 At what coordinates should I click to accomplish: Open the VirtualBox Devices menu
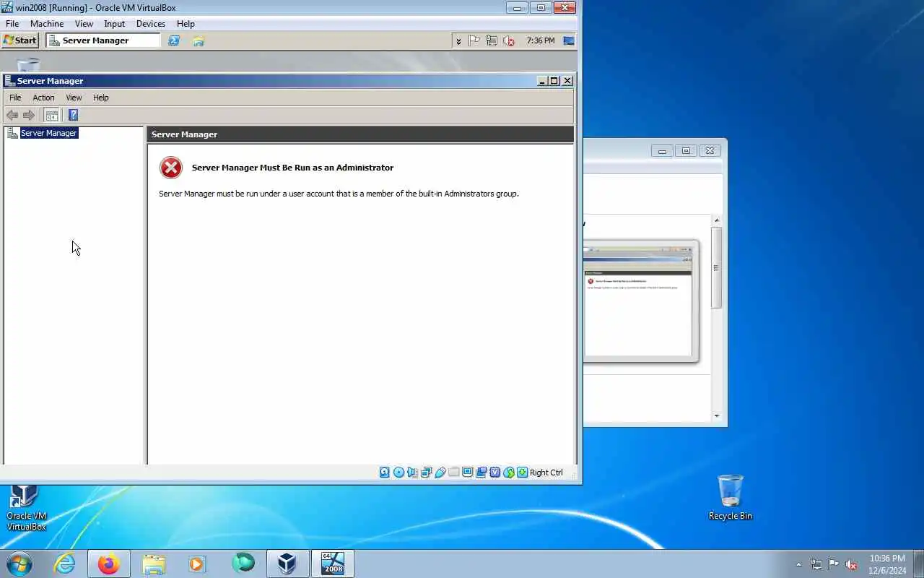pyautogui.click(x=151, y=24)
